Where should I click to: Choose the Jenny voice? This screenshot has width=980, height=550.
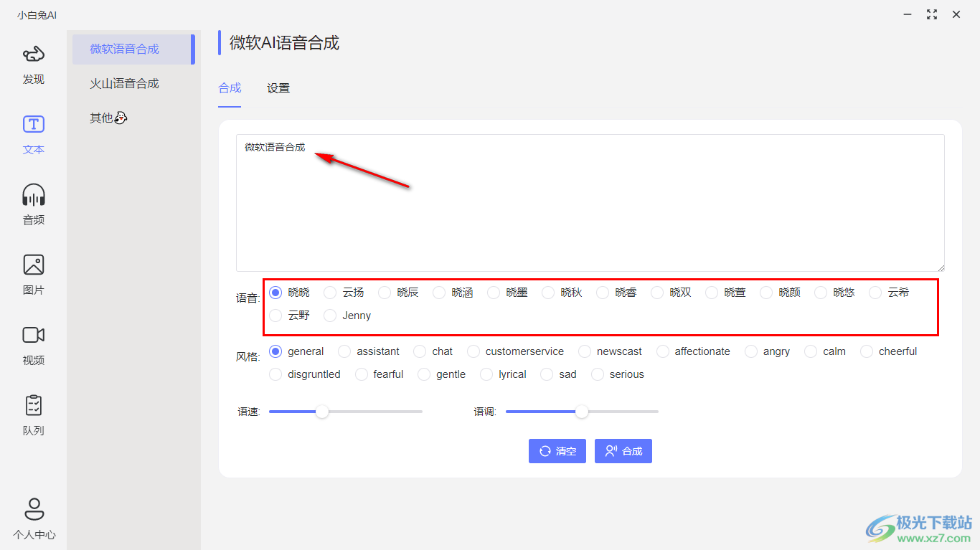(348, 316)
